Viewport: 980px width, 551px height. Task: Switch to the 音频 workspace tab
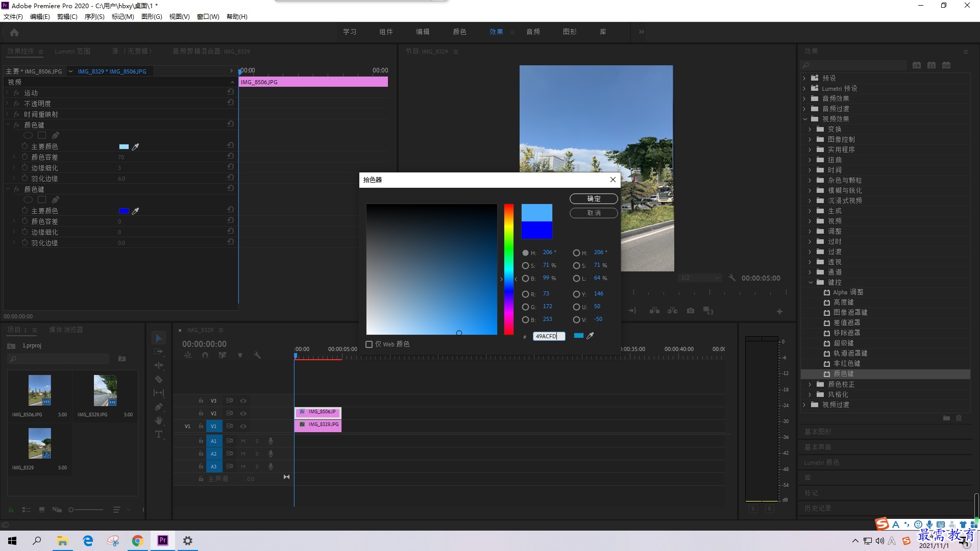(x=533, y=32)
